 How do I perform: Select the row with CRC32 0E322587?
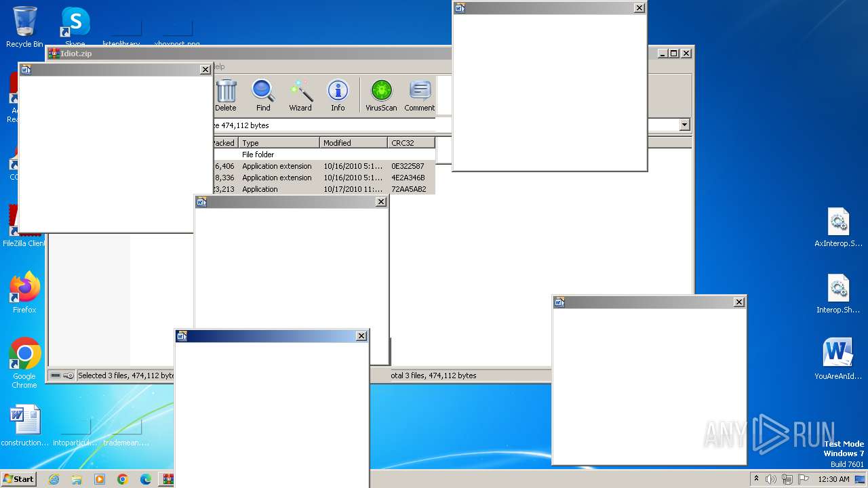coord(323,166)
